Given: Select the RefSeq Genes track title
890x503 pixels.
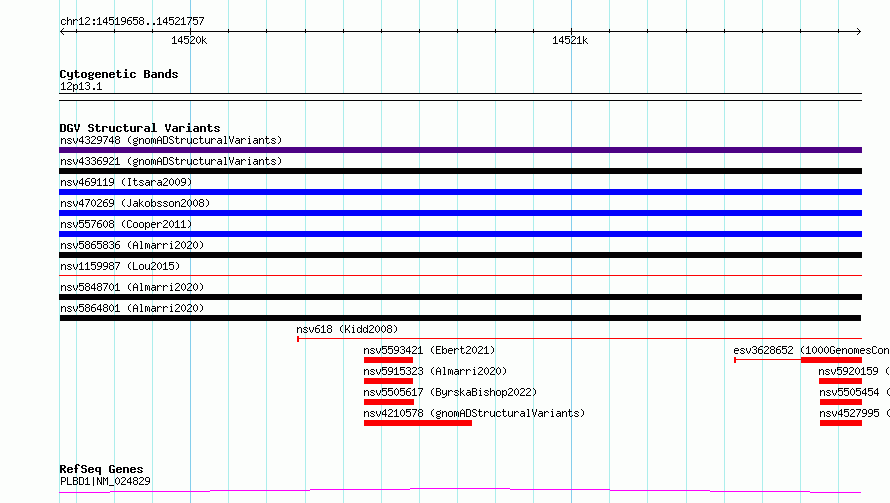Looking at the screenshot, I should pyautogui.click(x=102, y=469).
